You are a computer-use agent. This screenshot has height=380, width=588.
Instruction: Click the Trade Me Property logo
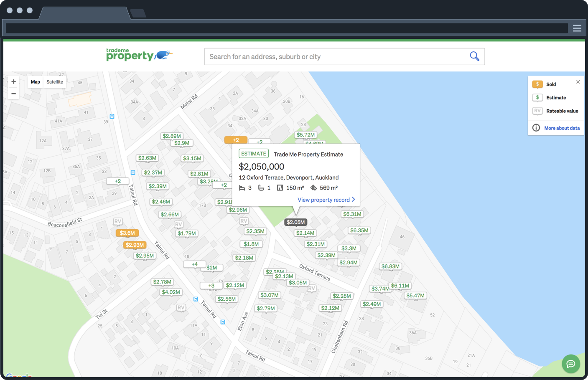(x=139, y=55)
